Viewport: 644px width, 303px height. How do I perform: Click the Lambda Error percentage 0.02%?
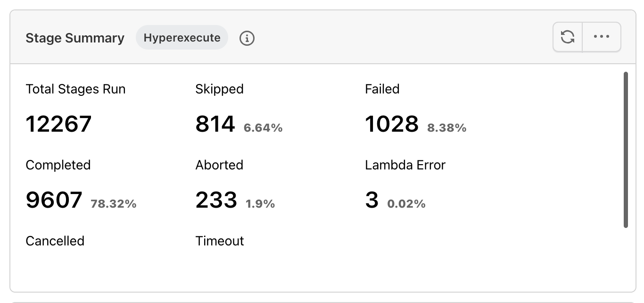406,204
